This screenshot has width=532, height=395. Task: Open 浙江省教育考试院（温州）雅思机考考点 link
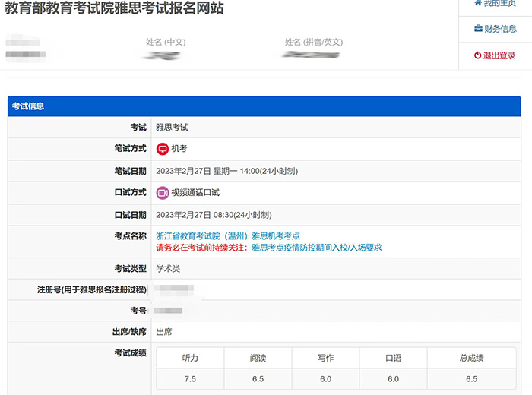pyautogui.click(x=228, y=236)
